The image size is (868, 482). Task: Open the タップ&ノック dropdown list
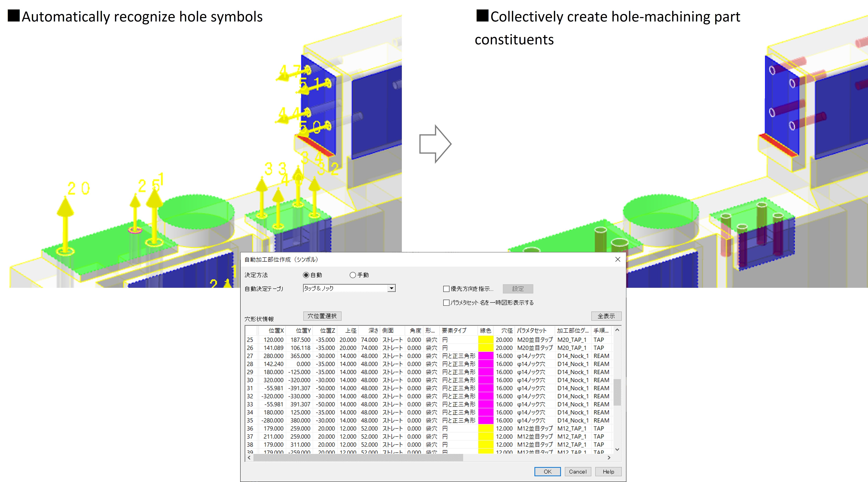pos(391,288)
